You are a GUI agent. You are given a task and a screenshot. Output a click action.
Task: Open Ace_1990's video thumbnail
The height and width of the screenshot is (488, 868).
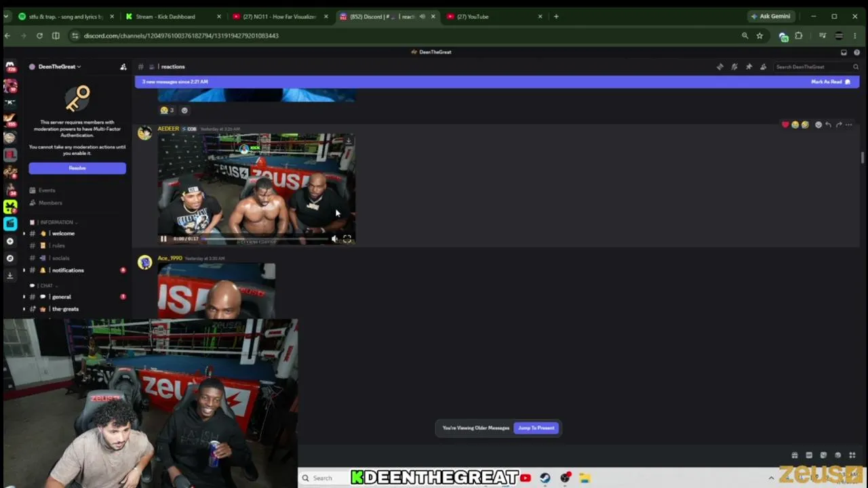[x=216, y=291]
